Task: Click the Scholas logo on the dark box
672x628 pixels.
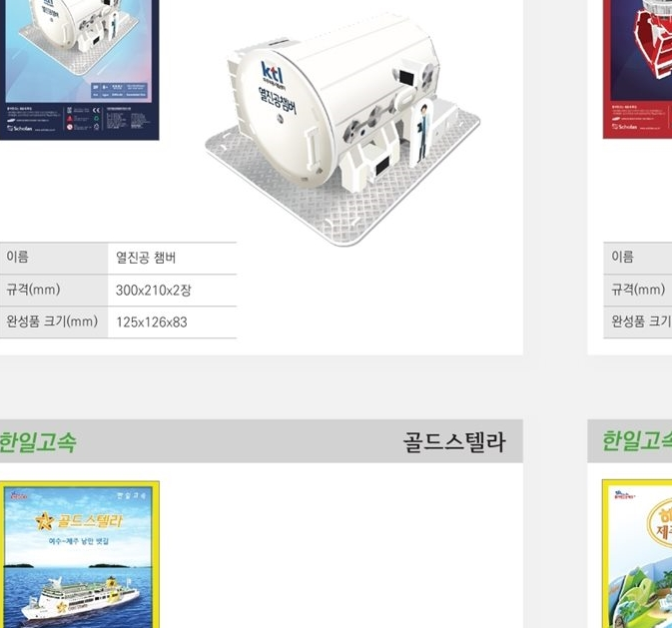Action: [19, 128]
